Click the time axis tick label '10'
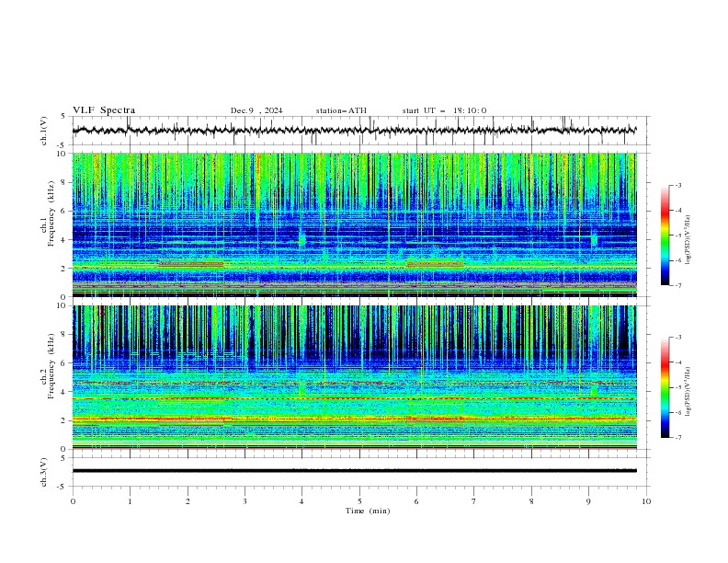 point(646,501)
